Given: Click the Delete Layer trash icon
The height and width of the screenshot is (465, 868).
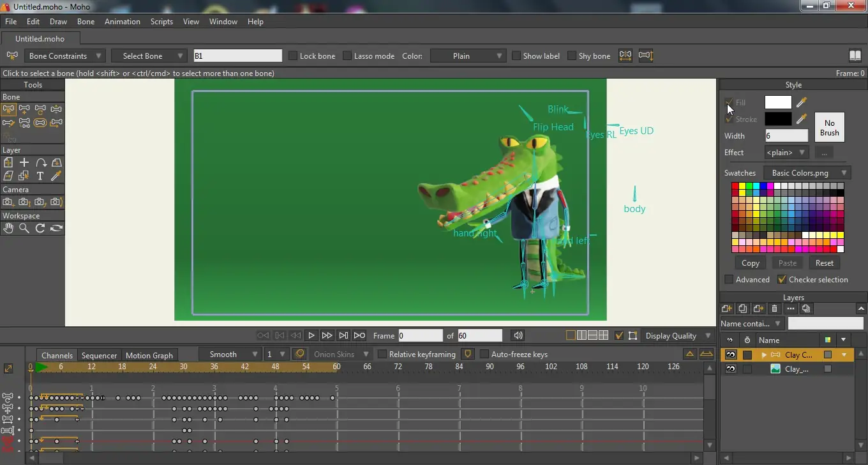Looking at the screenshot, I should [x=774, y=309].
